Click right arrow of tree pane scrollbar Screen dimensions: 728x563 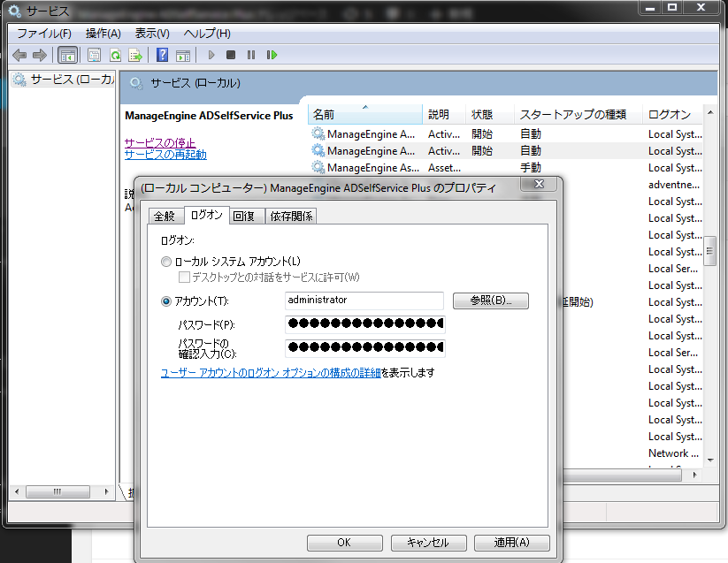(107, 491)
